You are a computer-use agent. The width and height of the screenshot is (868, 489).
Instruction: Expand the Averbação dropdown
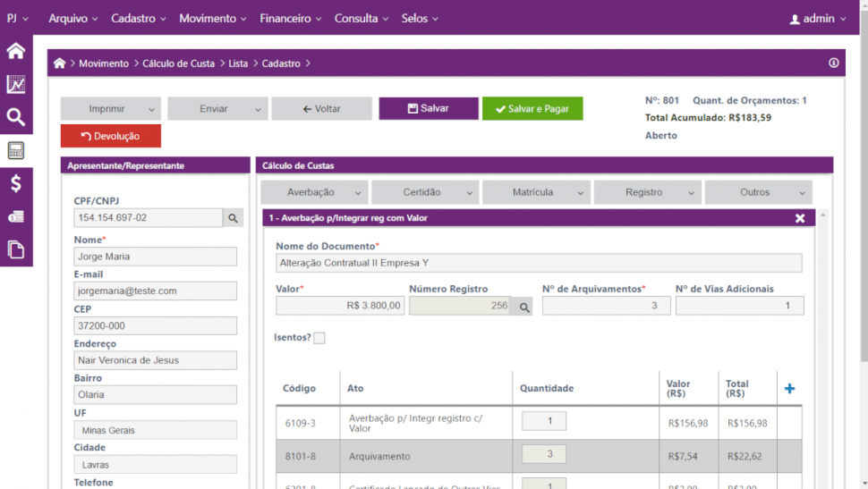tap(314, 192)
